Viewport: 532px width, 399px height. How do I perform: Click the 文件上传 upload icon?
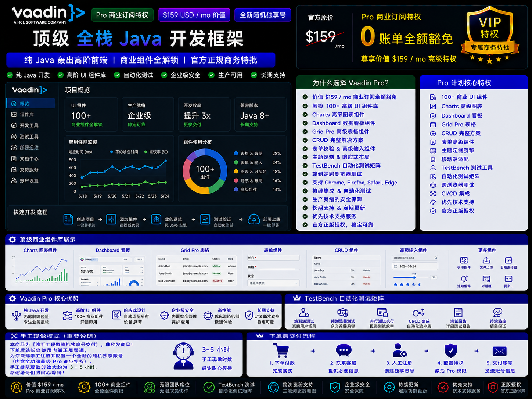click(x=486, y=260)
